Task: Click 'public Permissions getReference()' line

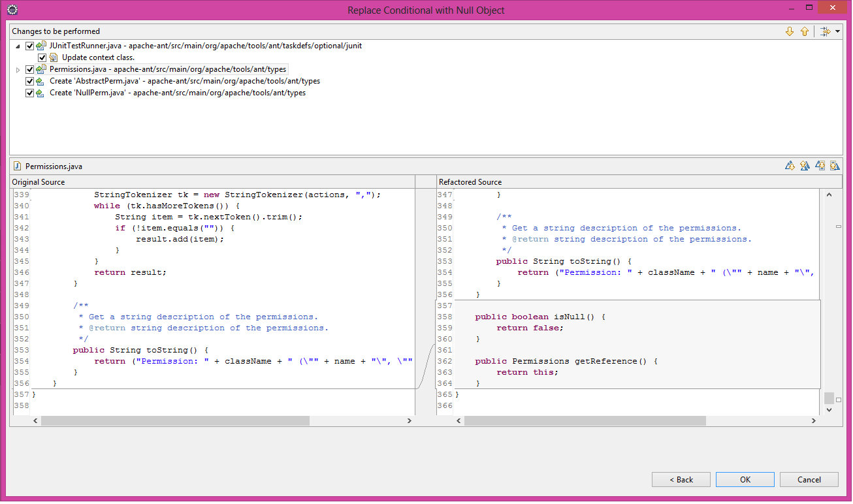Action: point(566,361)
